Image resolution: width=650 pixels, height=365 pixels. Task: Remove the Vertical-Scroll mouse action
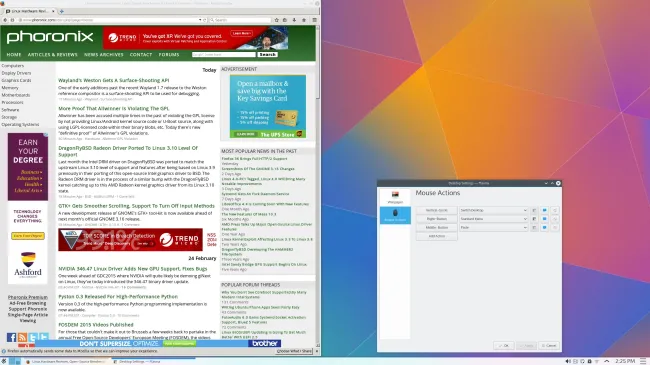click(555, 210)
